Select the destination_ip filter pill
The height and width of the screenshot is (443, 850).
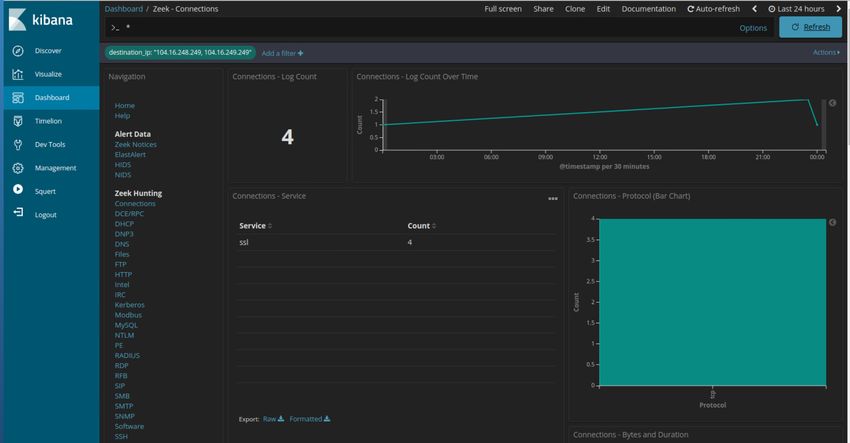point(180,53)
